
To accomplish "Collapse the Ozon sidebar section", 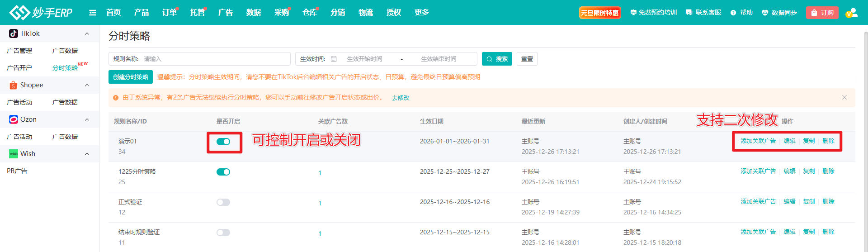I will click(x=87, y=119).
